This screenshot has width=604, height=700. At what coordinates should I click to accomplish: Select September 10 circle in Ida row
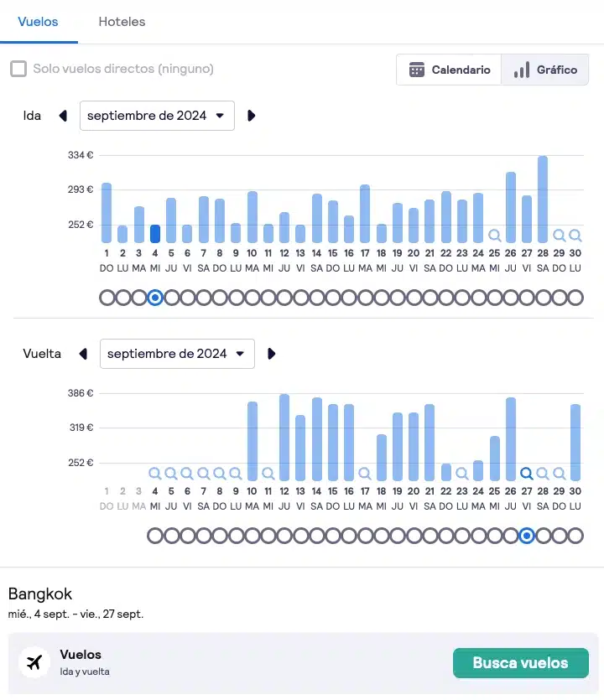[x=253, y=297]
